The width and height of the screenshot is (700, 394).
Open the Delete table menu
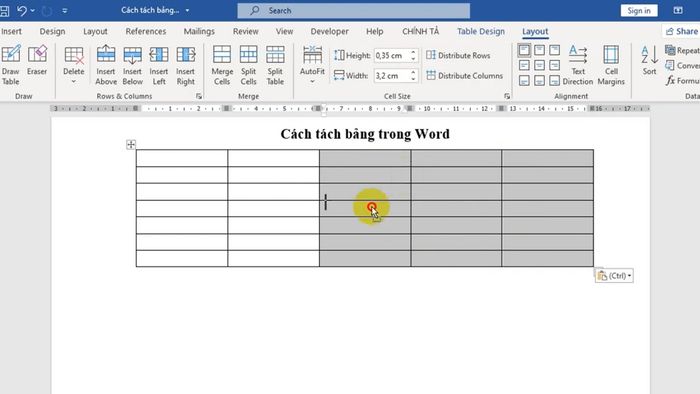pos(74,65)
